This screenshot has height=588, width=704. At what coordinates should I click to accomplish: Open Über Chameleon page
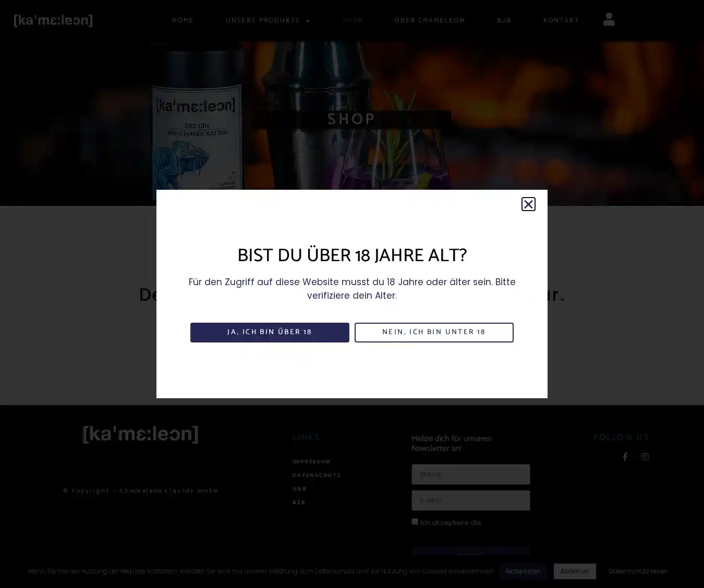429,20
